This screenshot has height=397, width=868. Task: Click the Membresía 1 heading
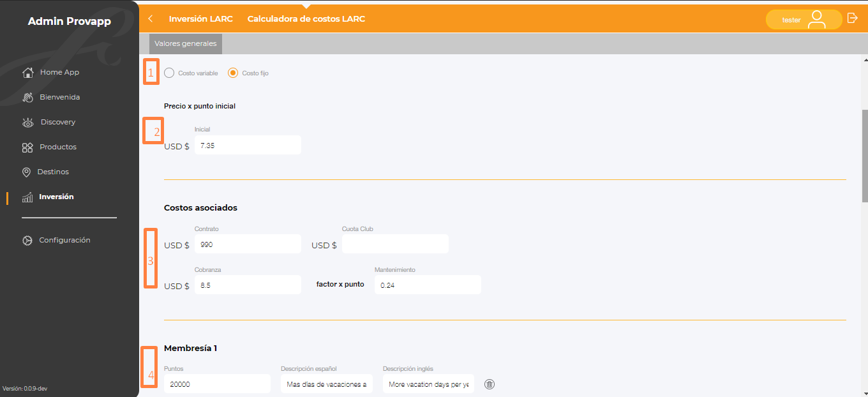[x=191, y=348]
